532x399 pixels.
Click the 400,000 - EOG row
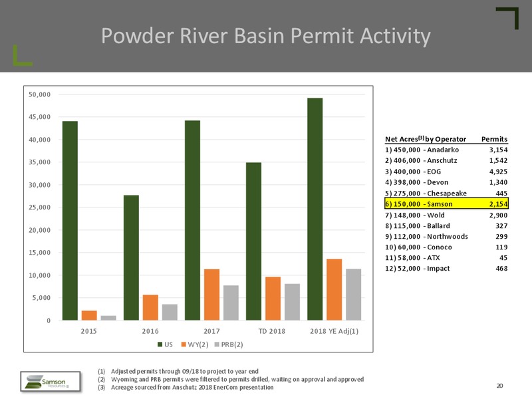446,172
